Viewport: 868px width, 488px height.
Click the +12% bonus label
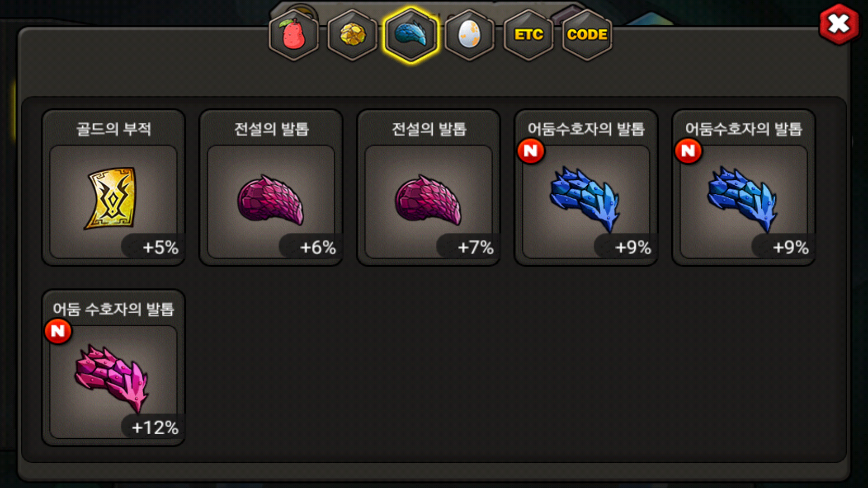155,427
